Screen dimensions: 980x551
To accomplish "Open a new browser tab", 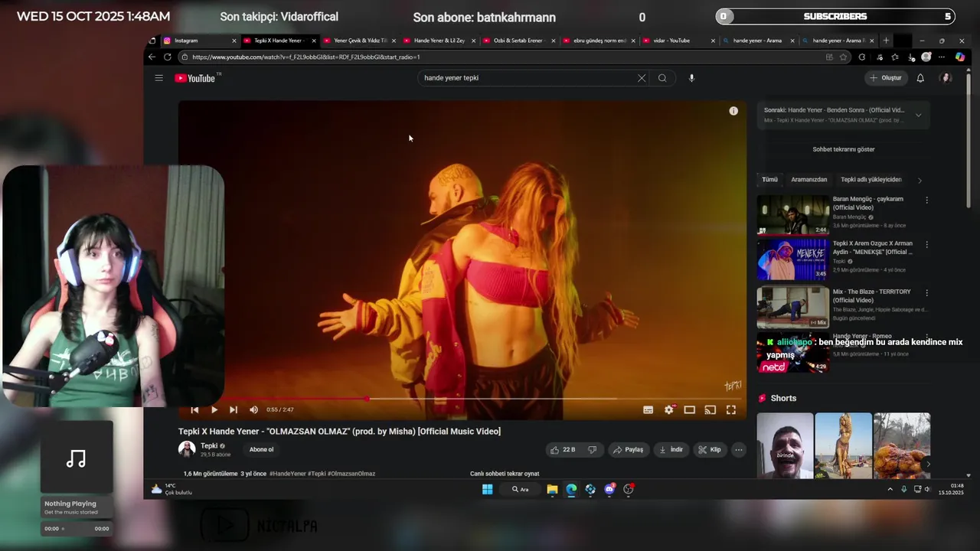I will point(886,41).
